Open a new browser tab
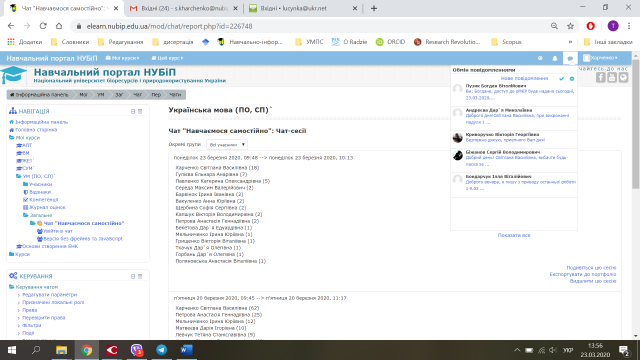The width and height of the screenshot is (640, 360). pyautogui.click(x=374, y=8)
